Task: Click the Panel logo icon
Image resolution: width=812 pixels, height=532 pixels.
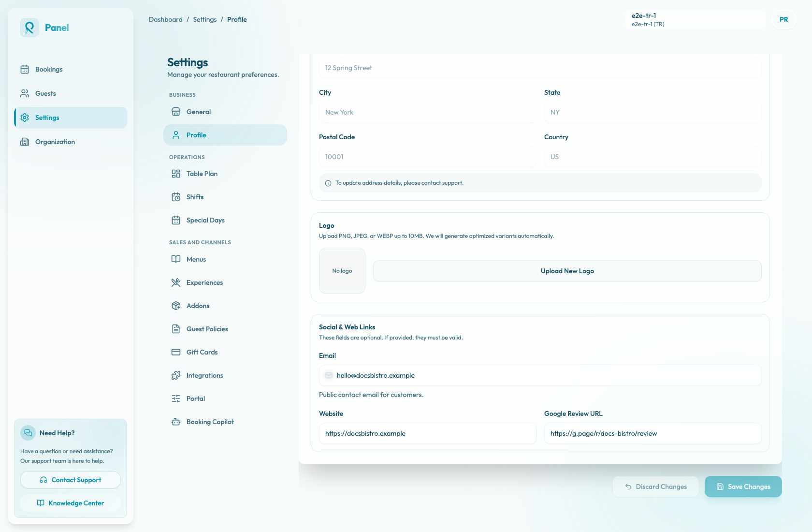Action: pyautogui.click(x=29, y=28)
